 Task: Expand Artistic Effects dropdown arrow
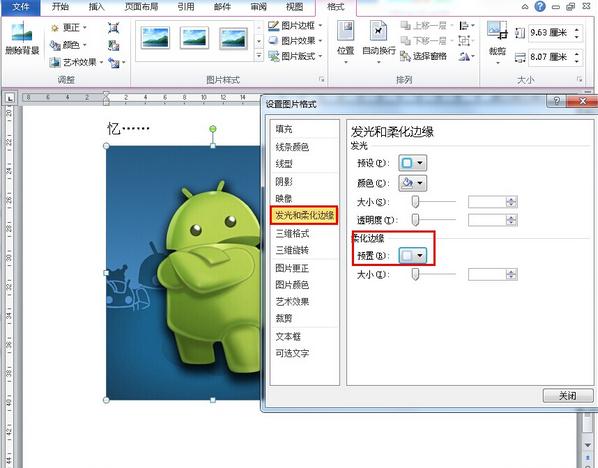click(x=101, y=62)
